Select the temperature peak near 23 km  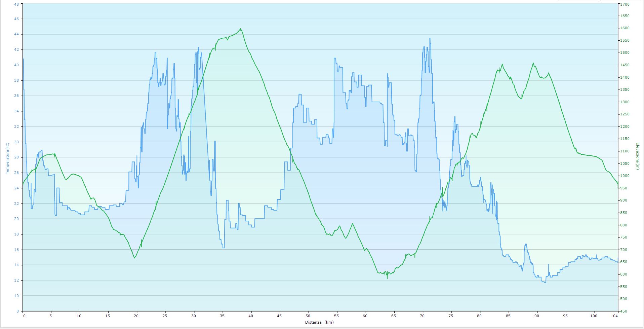[x=155, y=53]
